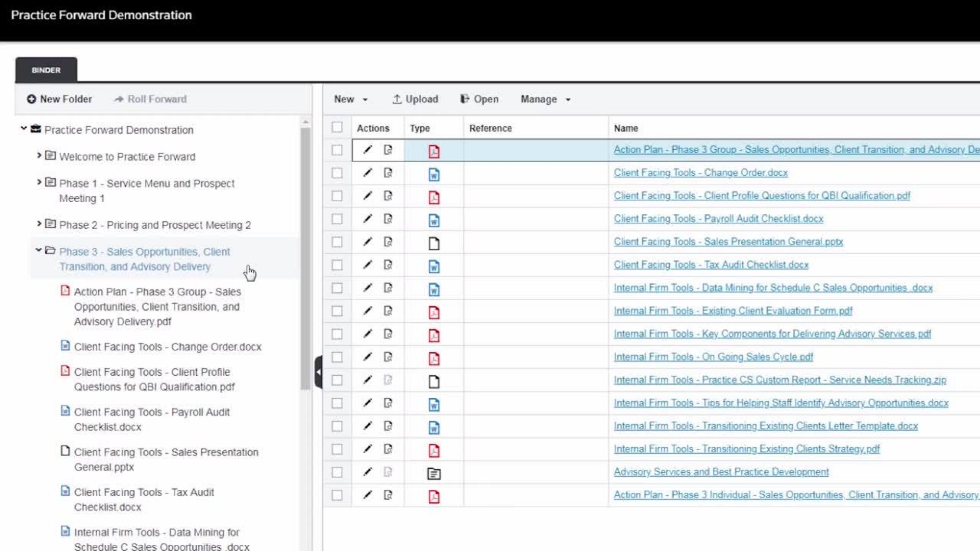Check the row for Existing Client Evaluation Form
This screenshot has width=980, height=551.
(x=337, y=311)
